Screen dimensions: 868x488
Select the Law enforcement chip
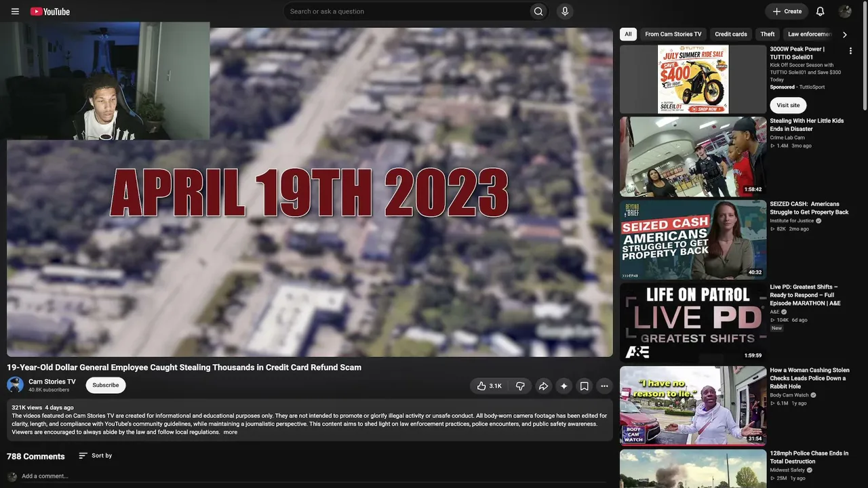pos(810,35)
